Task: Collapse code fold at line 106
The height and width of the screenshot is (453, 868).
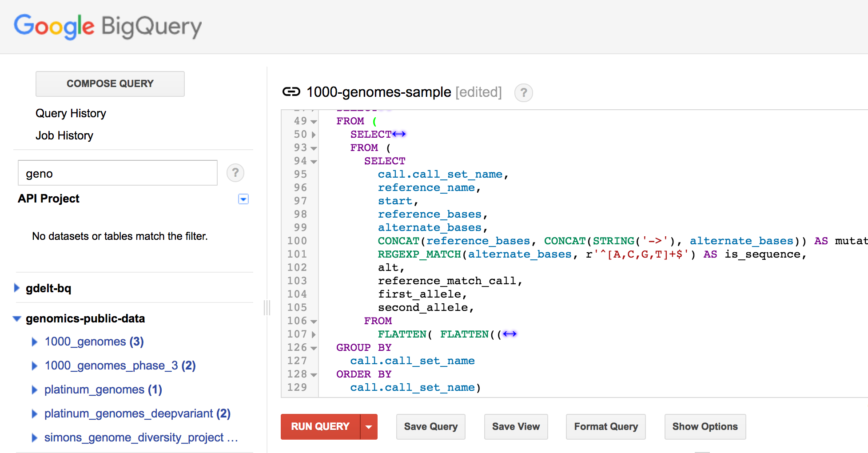Action: (314, 322)
